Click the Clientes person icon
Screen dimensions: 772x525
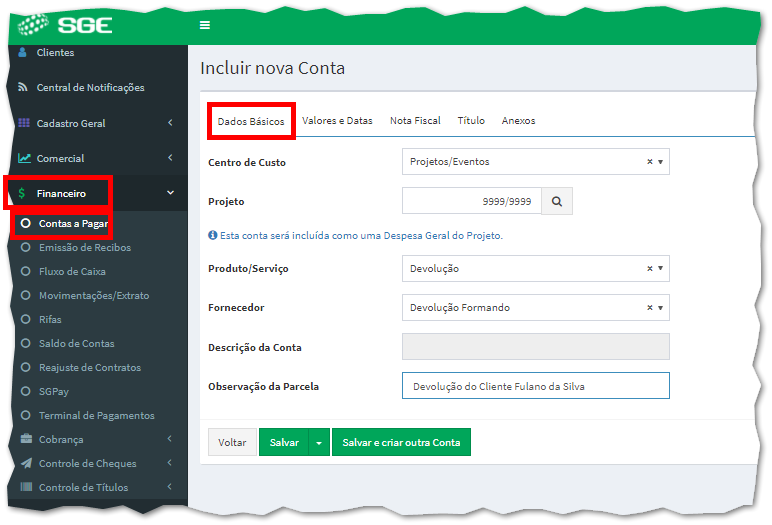click(22, 52)
